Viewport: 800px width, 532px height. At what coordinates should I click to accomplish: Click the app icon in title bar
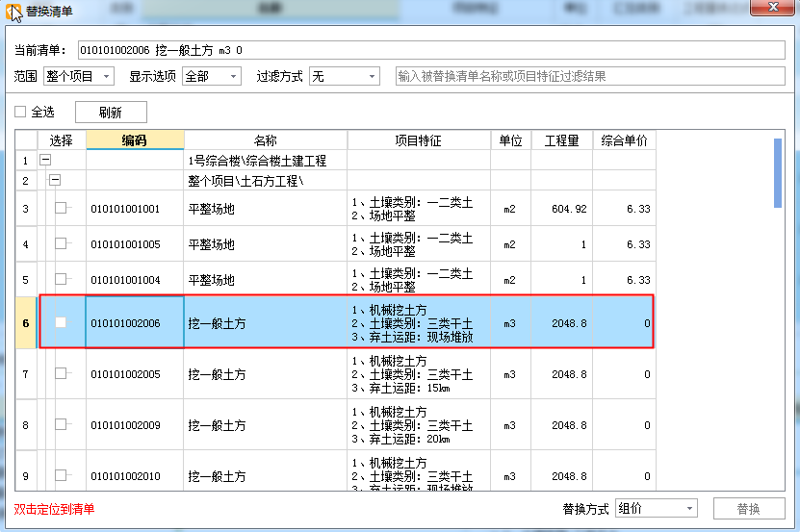coord(14,12)
